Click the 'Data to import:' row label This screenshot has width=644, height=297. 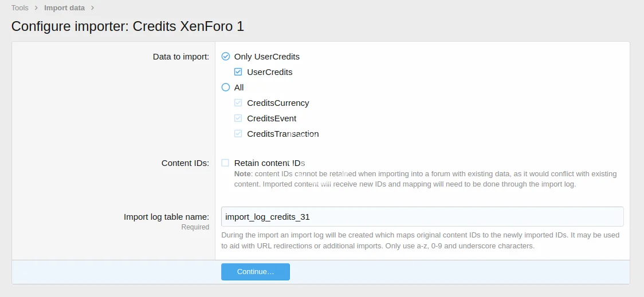point(180,57)
